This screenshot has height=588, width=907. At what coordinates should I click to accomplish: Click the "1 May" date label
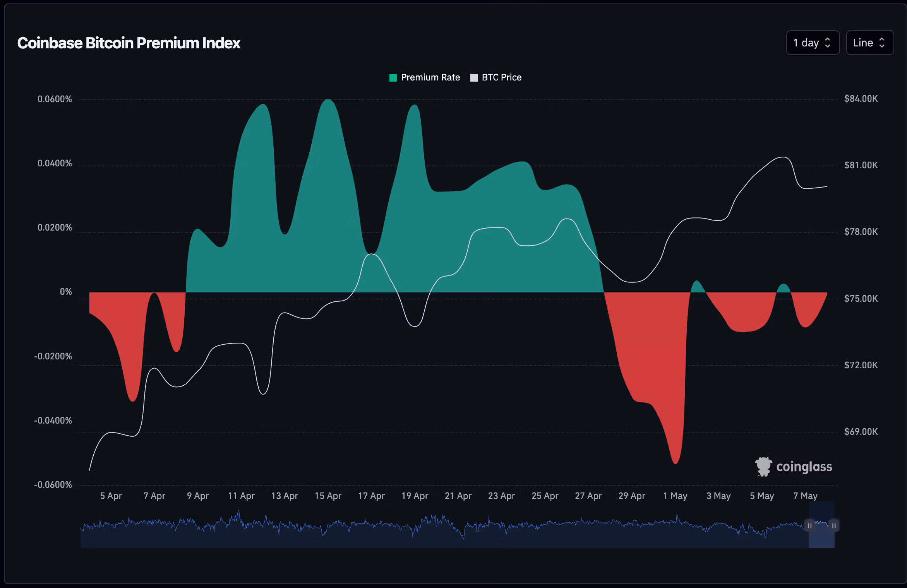pyautogui.click(x=675, y=496)
